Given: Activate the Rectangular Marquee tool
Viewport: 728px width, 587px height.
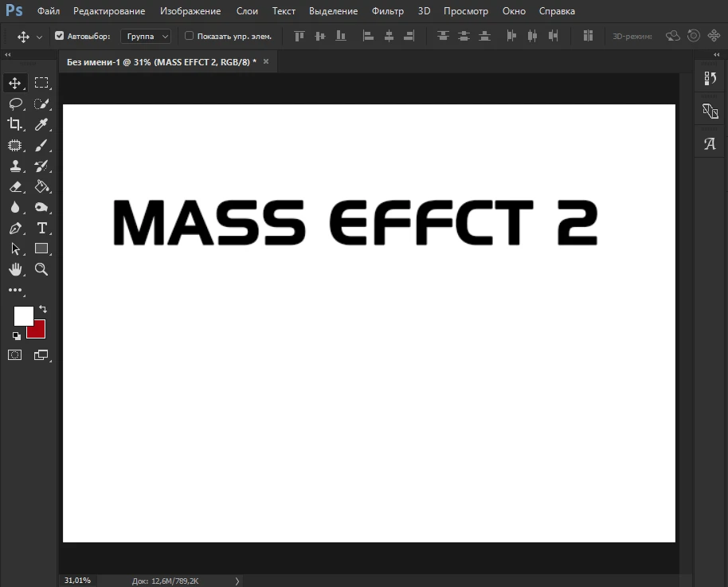Looking at the screenshot, I should tap(41, 82).
